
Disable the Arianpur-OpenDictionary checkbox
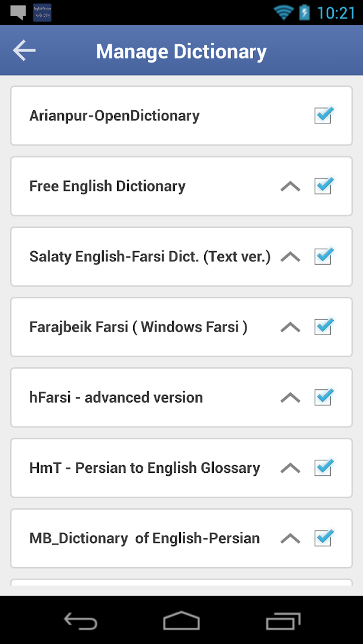pyautogui.click(x=323, y=116)
